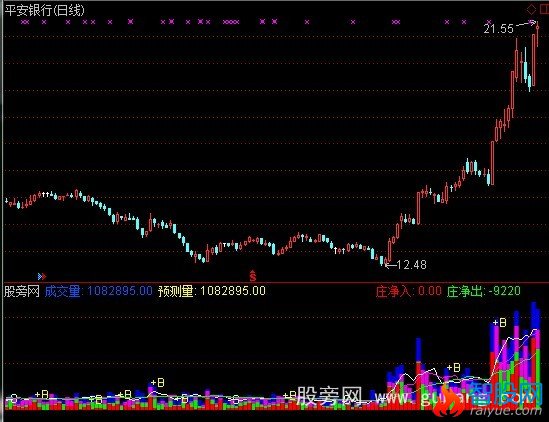Click the red S signal marker
The image size is (549, 422).
tap(253, 276)
